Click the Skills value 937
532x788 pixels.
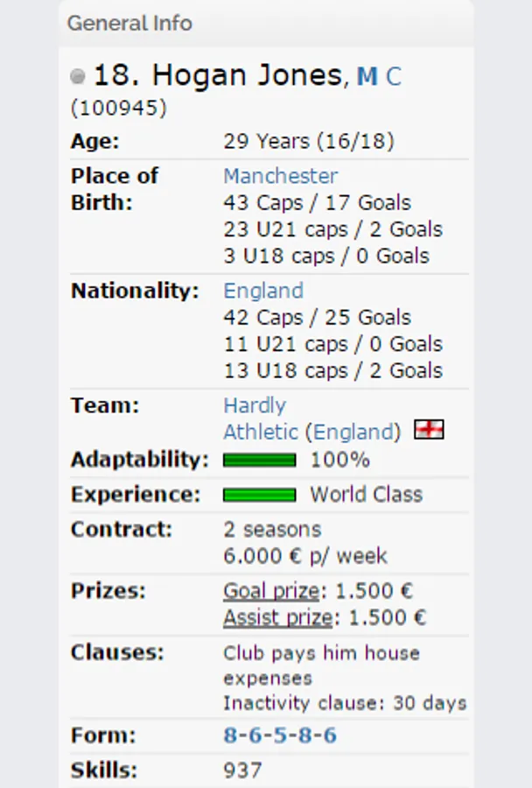tap(242, 770)
